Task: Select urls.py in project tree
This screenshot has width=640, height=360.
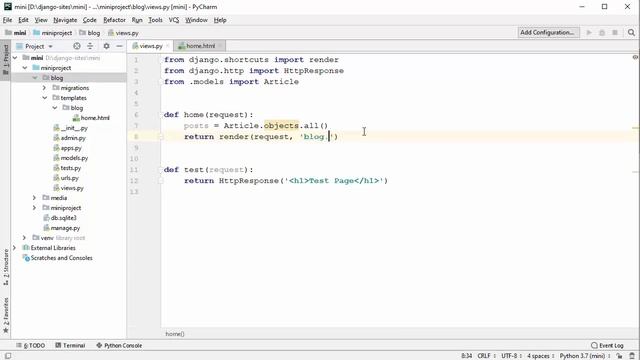Action: point(66,178)
